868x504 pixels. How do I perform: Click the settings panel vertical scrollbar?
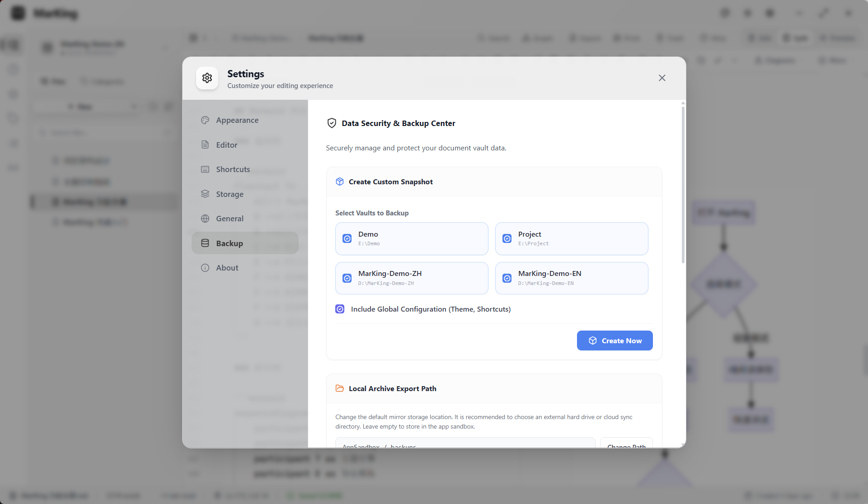683,185
